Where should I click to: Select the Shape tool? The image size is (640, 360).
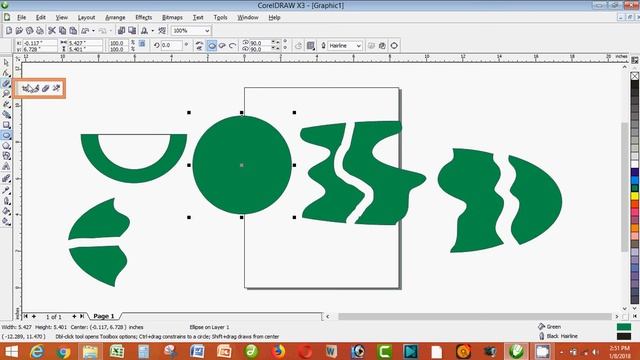click(6, 73)
